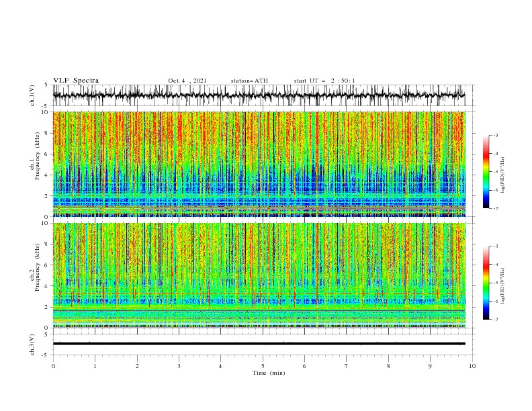Click the ch.1 "Frequency (kHz)" axis label

pyautogui.click(x=38, y=156)
